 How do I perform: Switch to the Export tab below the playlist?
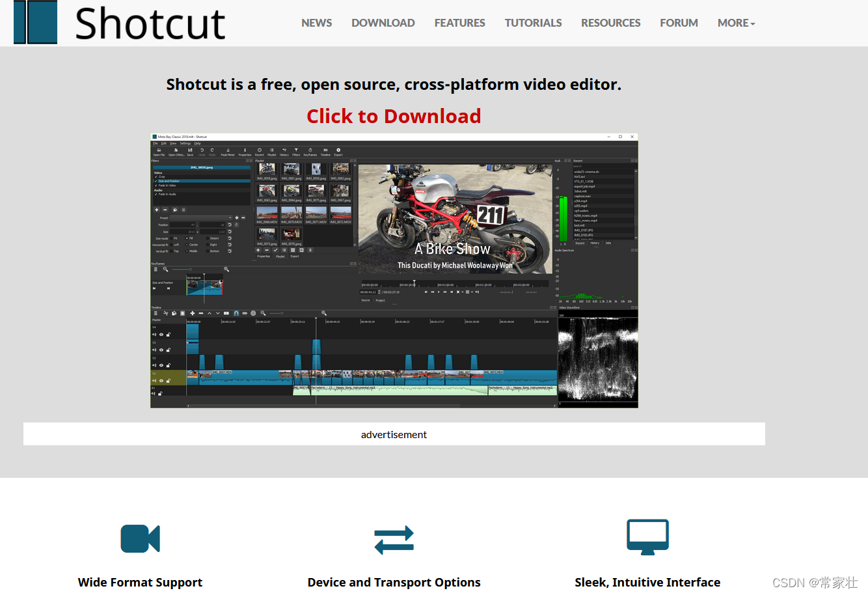(295, 256)
